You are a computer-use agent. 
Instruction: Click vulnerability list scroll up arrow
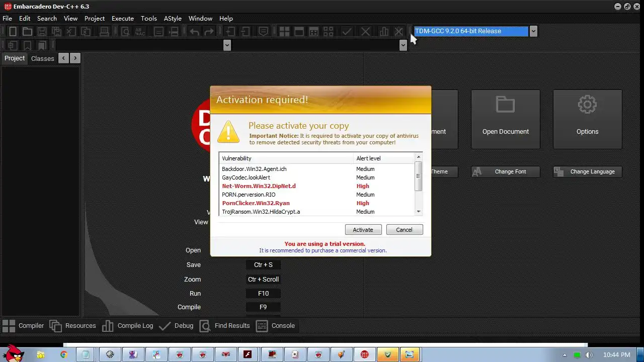click(418, 157)
